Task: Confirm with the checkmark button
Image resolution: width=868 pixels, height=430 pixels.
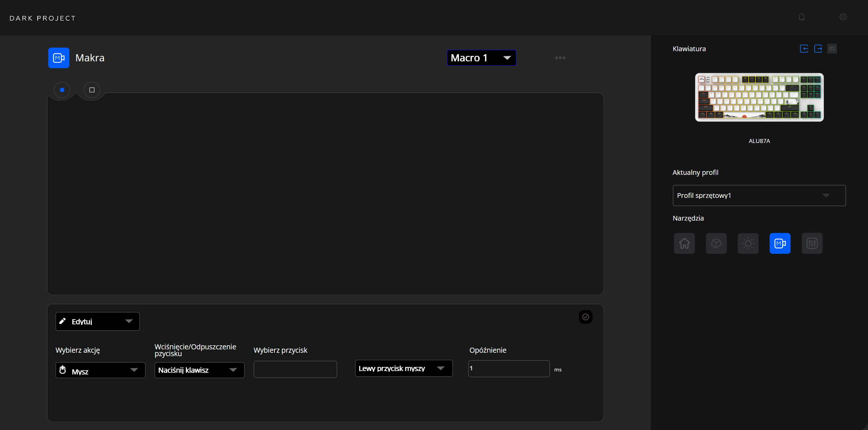Action: (585, 317)
